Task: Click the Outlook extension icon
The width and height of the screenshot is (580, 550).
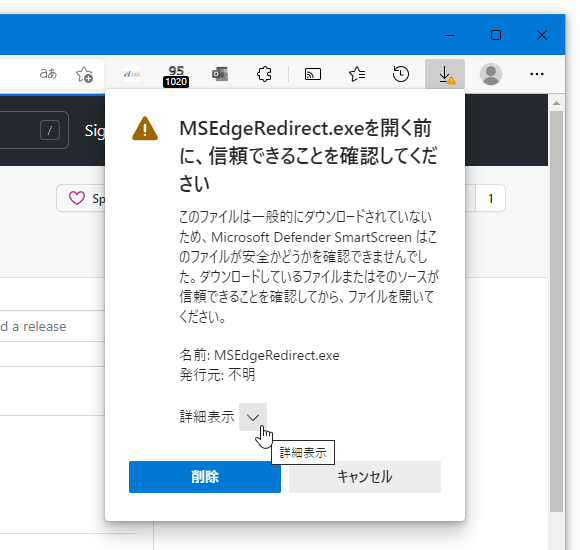Action: [x=220, y=74]
